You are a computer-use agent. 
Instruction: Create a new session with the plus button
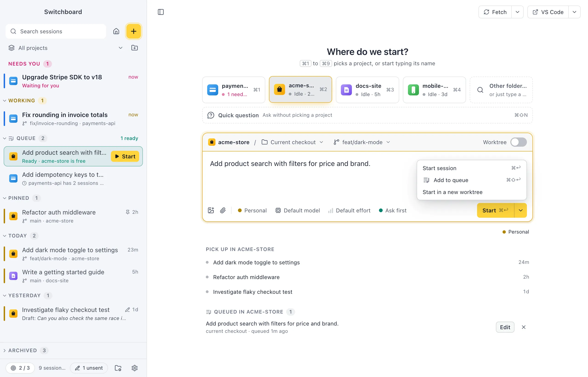coord(133,31)
